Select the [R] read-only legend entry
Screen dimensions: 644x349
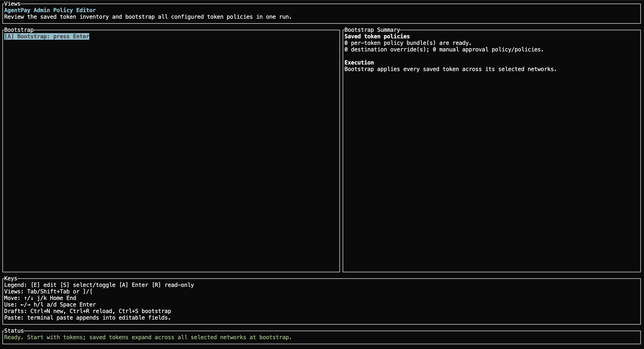click(x=173, y=285)
